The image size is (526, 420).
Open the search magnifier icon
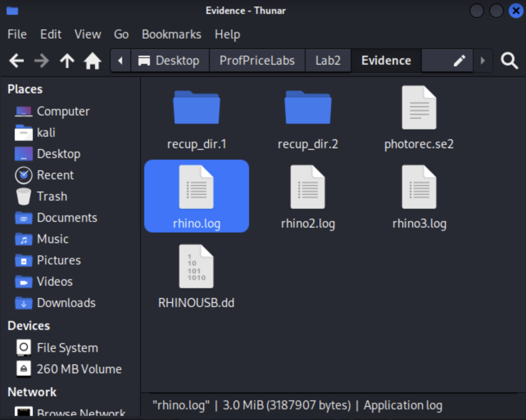coord(509,61)
